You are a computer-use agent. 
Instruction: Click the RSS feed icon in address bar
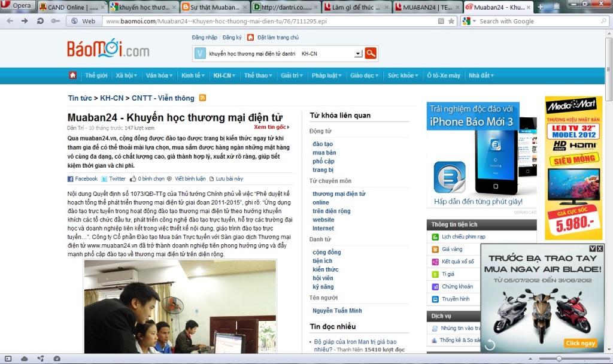click(x=441, y=21)
